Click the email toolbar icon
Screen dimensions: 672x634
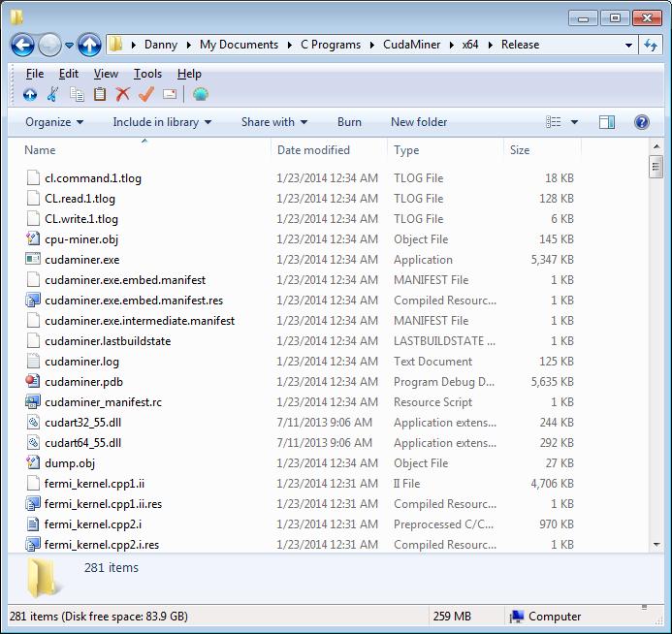tap(170, 94)
